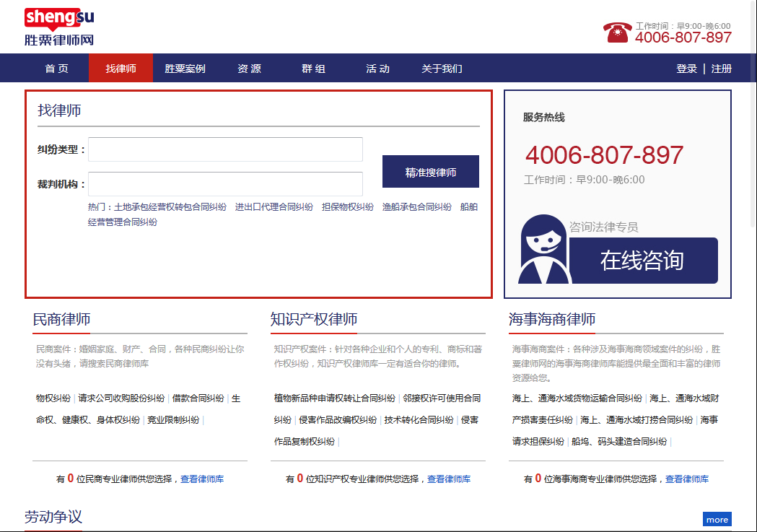The width and height of the screenshot is (757, 532).
Task: Go to 胜票案例 in navigation bar
Action: pyautogui.click(x=185, y=69)
